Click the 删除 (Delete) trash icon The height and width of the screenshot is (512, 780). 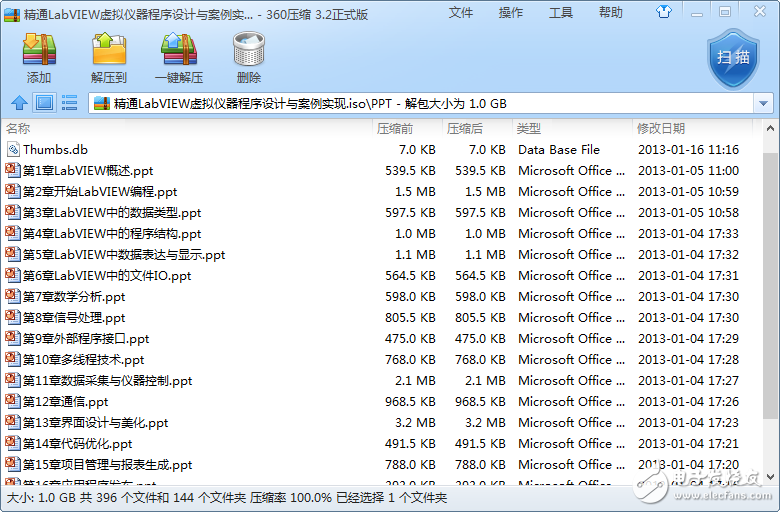click(x=249, y=49)
